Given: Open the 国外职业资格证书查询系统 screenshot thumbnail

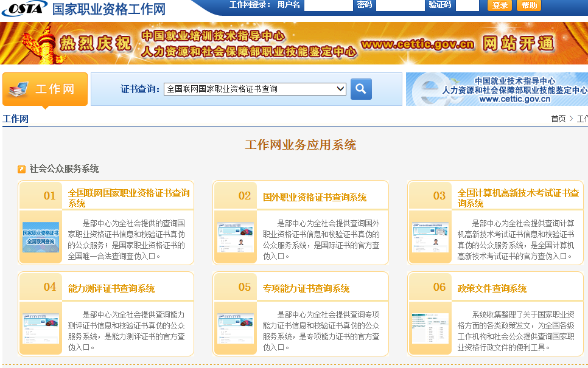Looking at the screenshot, I should point(236,237).
